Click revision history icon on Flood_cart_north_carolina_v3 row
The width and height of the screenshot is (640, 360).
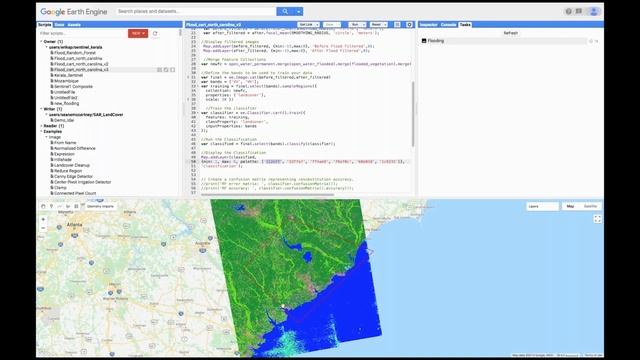[x=160, y=70]
